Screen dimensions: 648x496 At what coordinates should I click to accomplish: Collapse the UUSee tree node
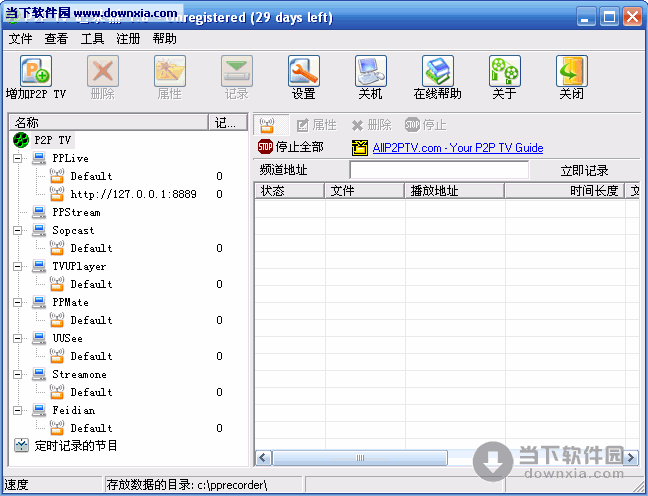tap(17, 338)
